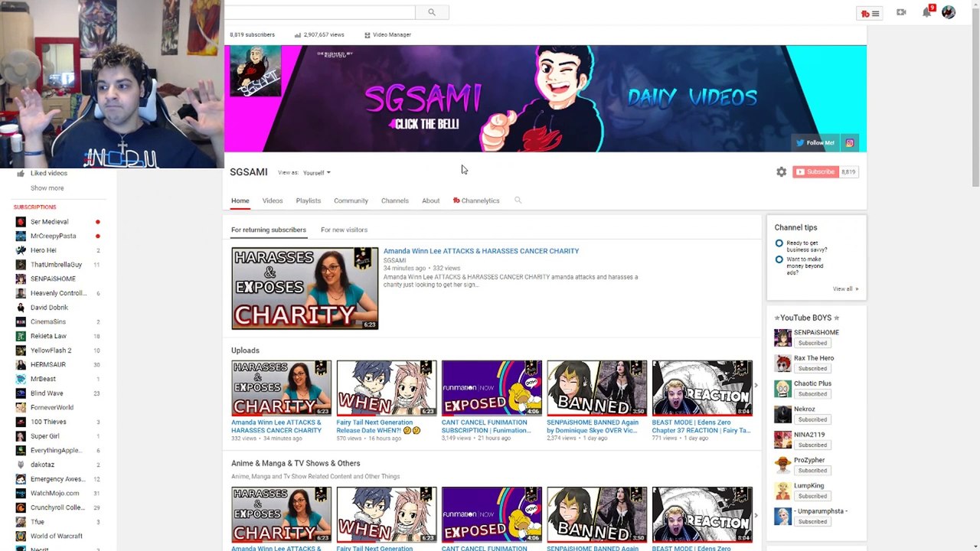The image size is (980, 551).
Task: Advance Uploads row with next arrow
Action: pyautogui.click(x=756, y=386)
